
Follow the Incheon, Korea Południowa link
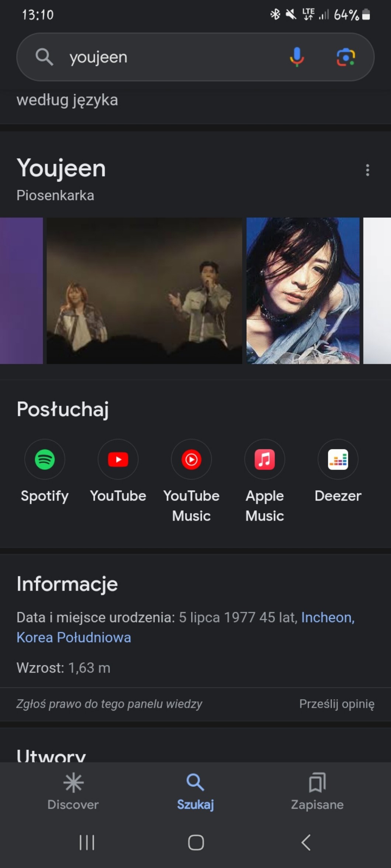[x=327, y=617]
